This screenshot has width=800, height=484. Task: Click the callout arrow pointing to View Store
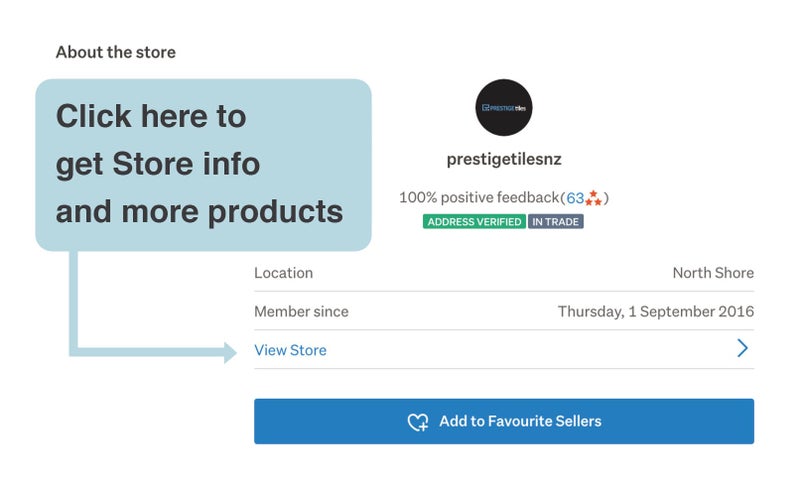tap(153, 352)
